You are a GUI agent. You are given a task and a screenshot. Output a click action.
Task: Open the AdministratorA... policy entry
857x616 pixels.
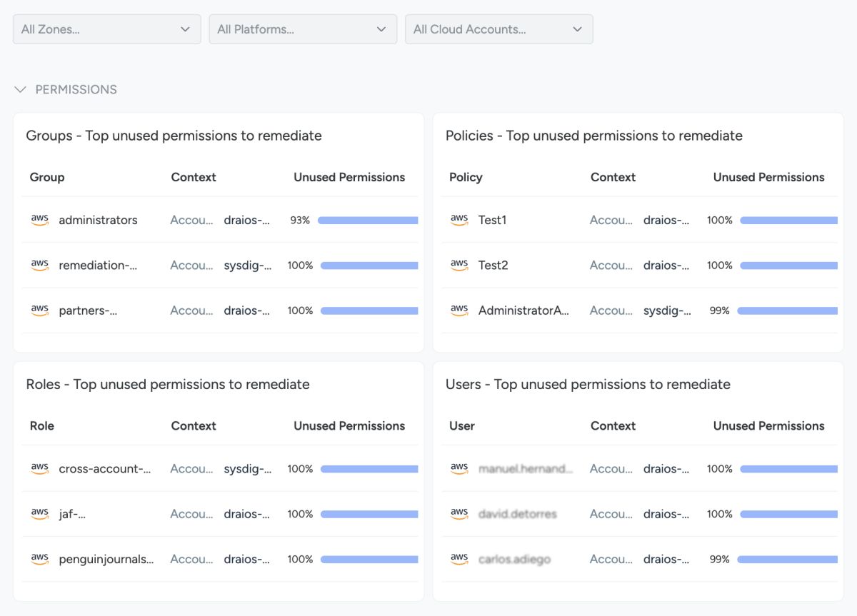(523, 310)
